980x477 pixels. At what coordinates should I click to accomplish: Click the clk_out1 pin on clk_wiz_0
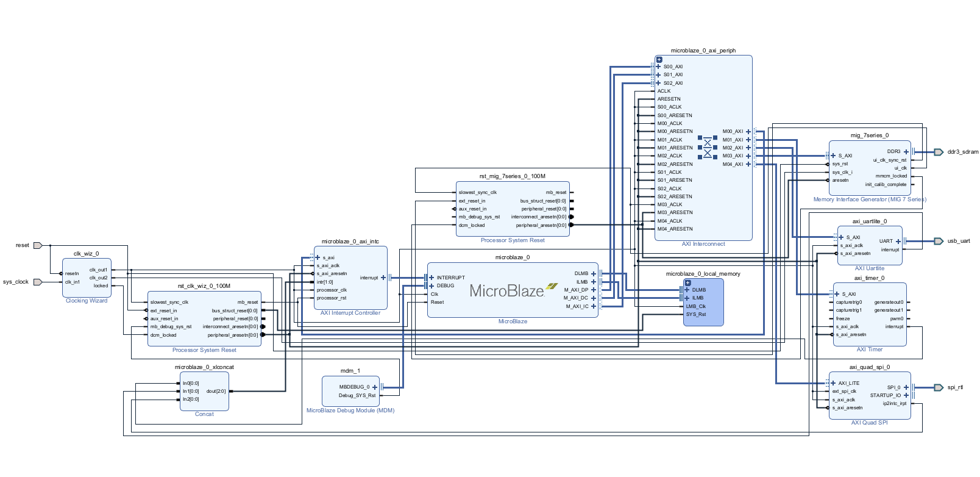click(x=99, y=270)
